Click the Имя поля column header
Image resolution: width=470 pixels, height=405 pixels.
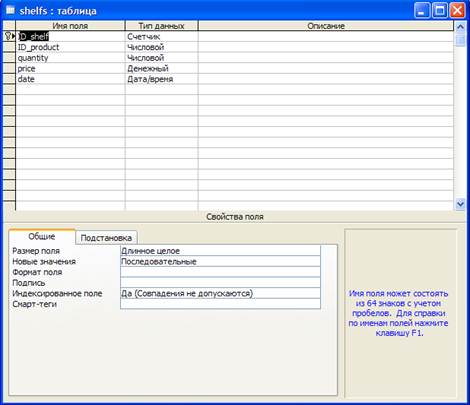(70, 26)
